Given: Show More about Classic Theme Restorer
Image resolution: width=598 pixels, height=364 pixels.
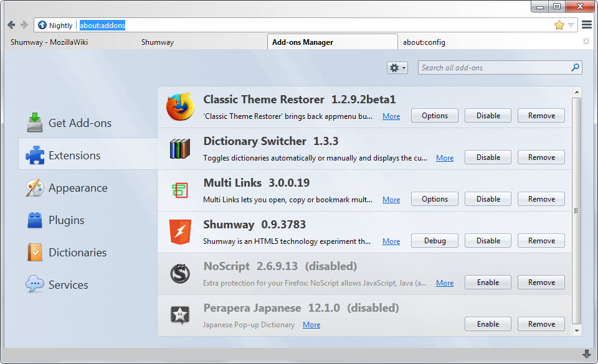Looking at the screenshot, I should [x=391, y=116].
